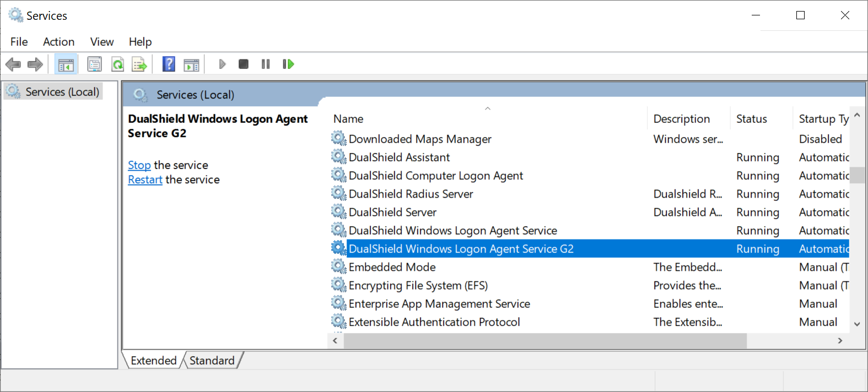Click the Restart the service link

pos(145,179)
